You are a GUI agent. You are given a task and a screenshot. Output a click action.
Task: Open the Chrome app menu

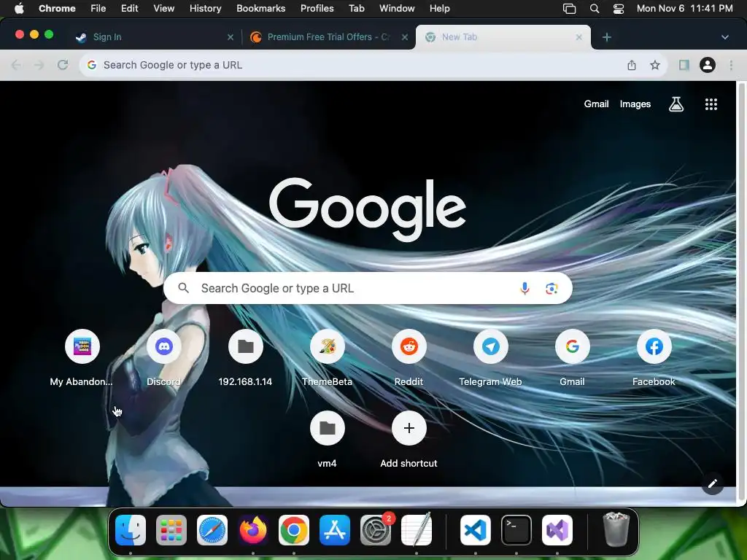[x=57, y=9]
